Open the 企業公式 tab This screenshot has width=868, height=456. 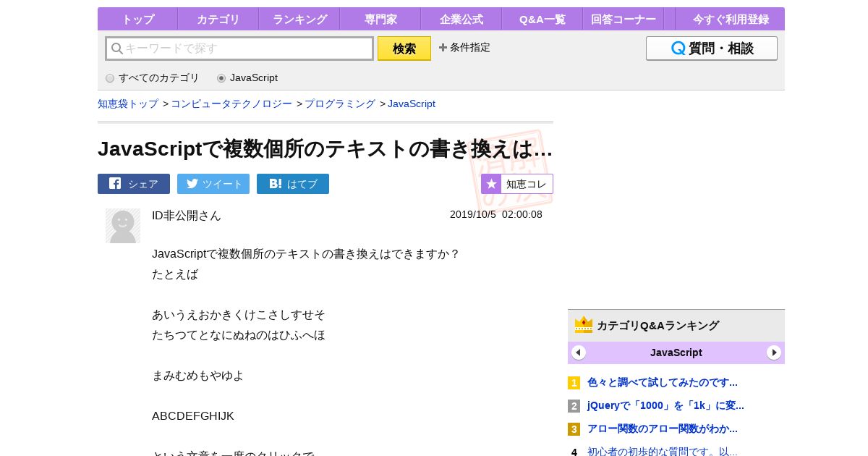[461, 20]
